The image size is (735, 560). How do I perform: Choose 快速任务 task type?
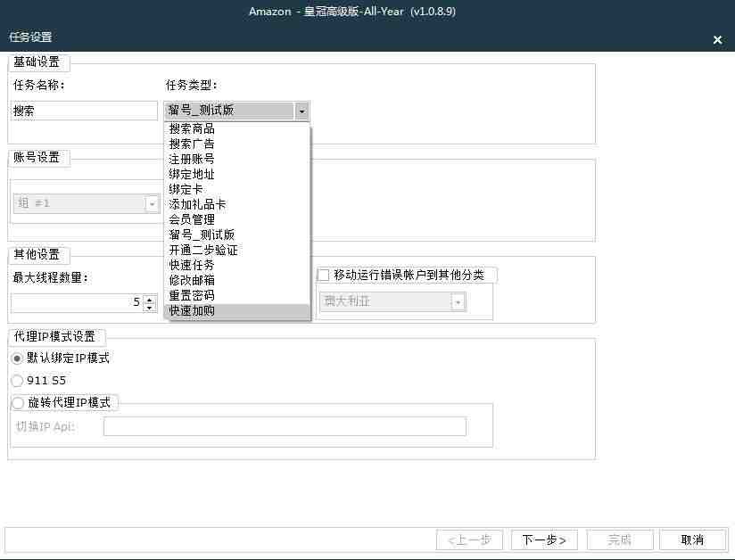pyautogui.click(x=236, y=265)
